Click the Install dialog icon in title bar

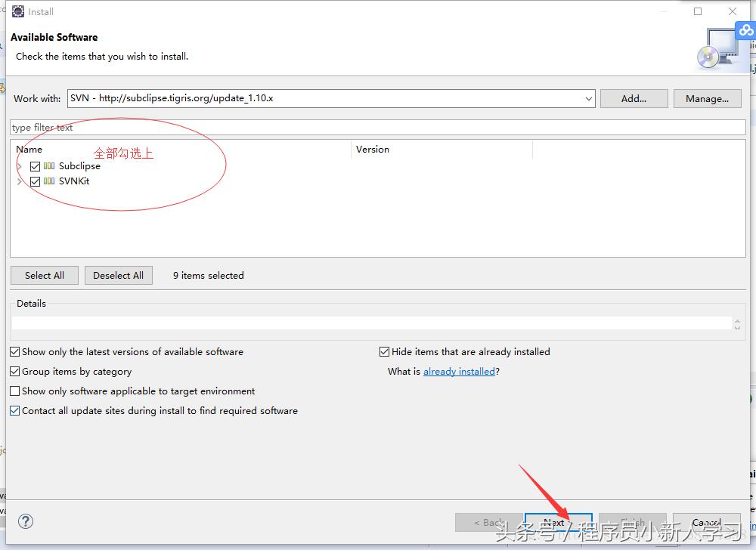[17, 11]
